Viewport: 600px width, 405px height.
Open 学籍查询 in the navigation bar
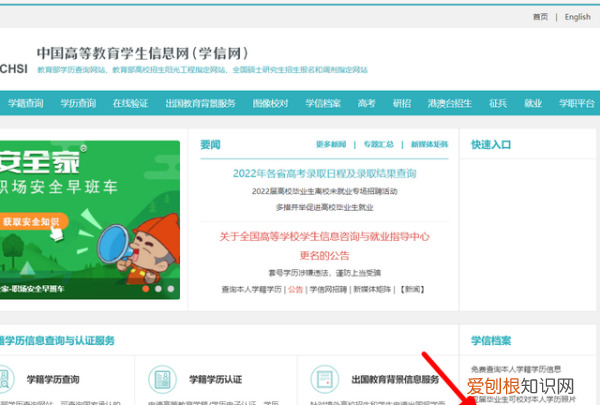click(x=26, y=103)
